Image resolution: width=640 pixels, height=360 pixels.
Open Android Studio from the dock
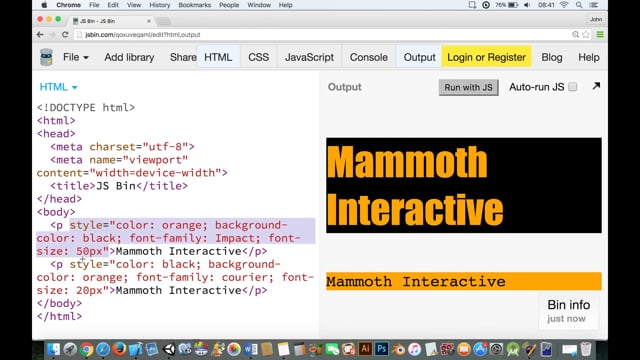click(x=513, y=349)
